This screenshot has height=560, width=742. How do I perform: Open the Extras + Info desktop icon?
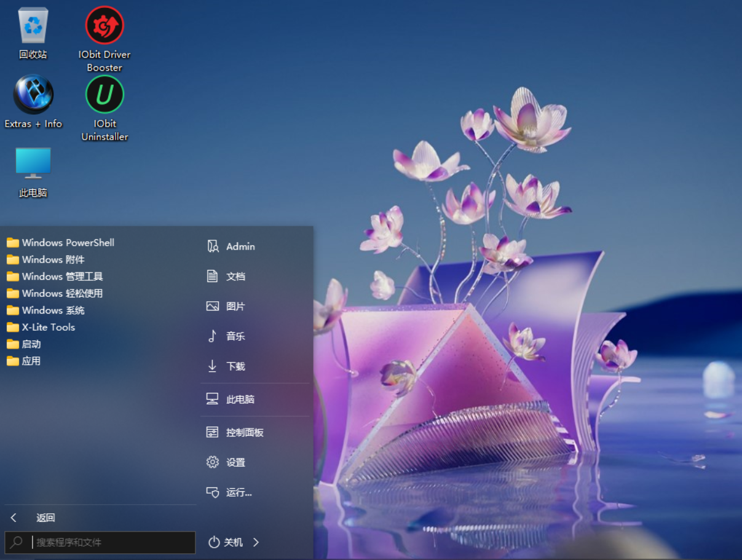pos(33,95)
